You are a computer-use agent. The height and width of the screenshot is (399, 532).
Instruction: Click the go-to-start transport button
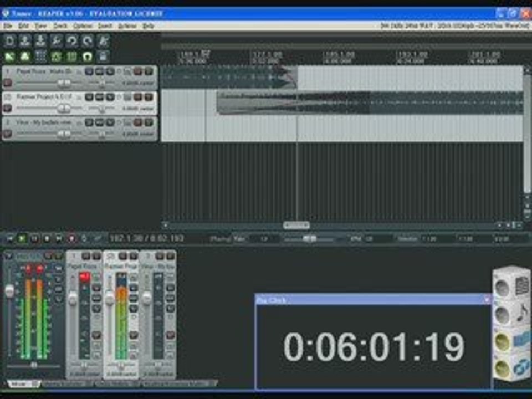point(9,238)
